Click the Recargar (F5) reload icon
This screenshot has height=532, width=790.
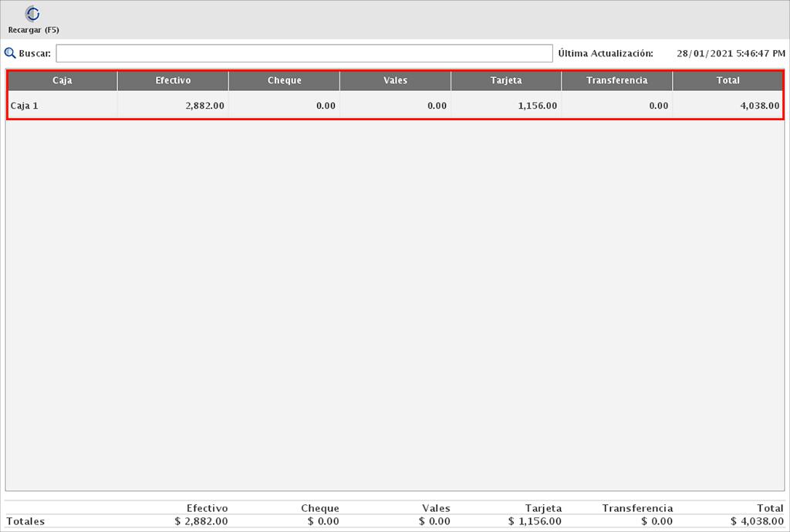pos(33,14)
